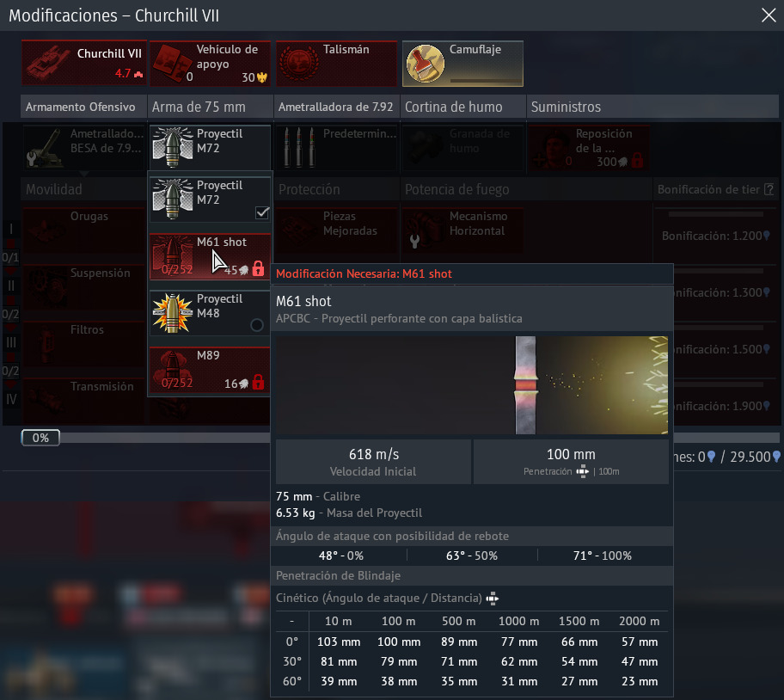
Task: Open the Ametralladora 7.92 Predeterminado belt selector
Action: (x=336, y=147)
